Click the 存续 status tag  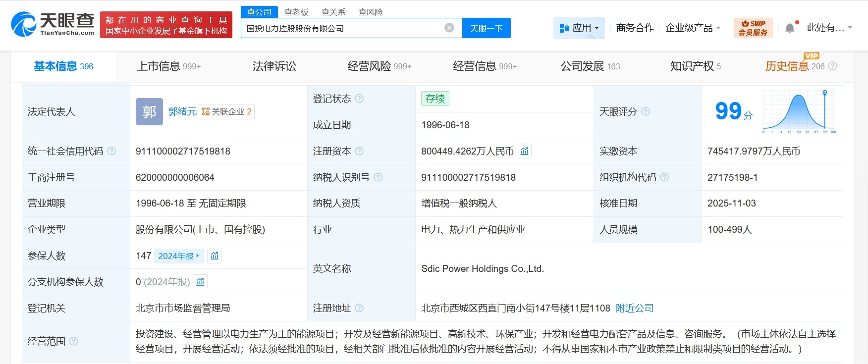[435, 99]
